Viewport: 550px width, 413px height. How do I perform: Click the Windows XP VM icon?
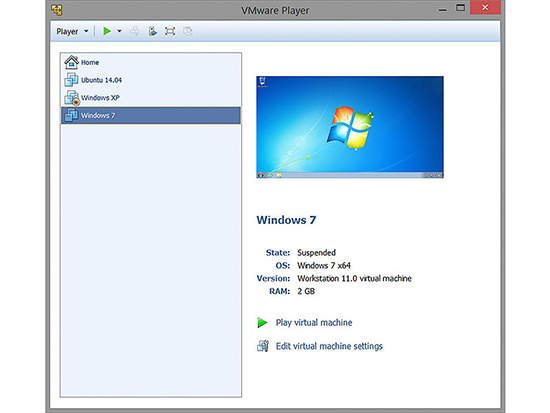72,98
